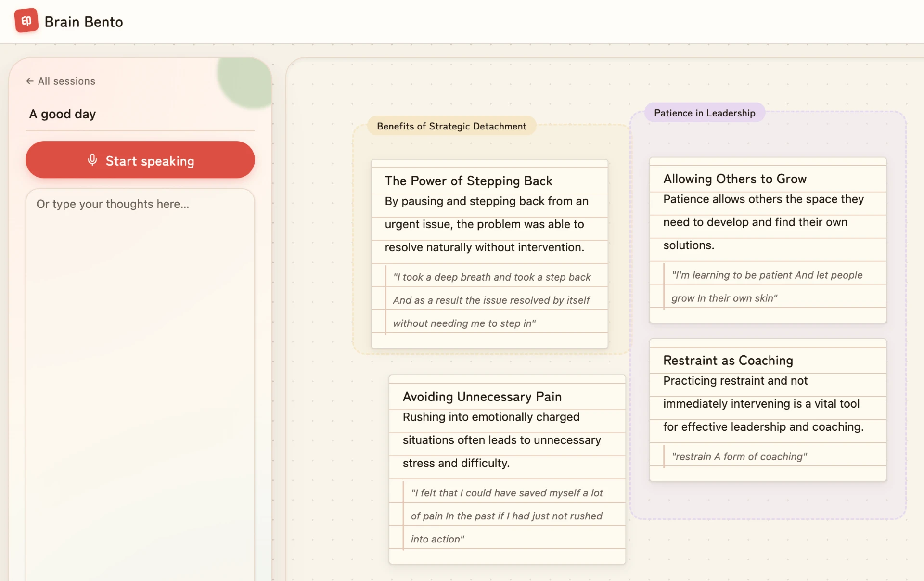Click the 'Allowing Others to Grow' card title
The image size is (924, 581).
click(x=735, y=179)
